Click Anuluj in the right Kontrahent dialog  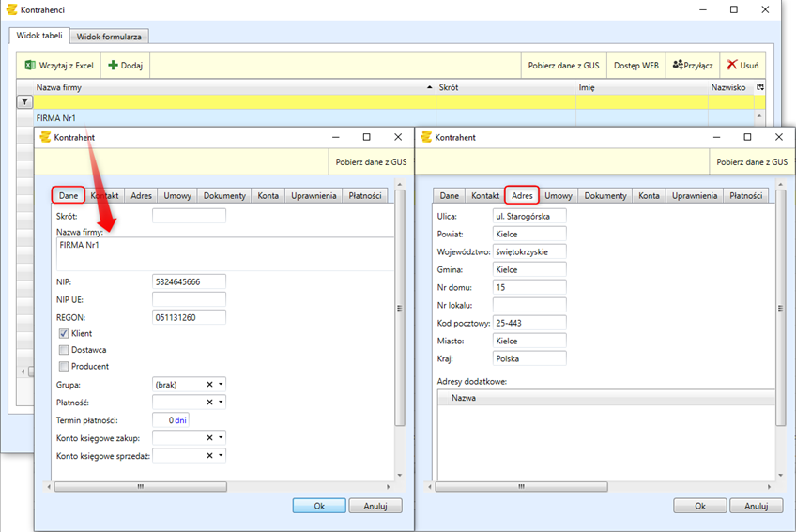coord(756,505)
